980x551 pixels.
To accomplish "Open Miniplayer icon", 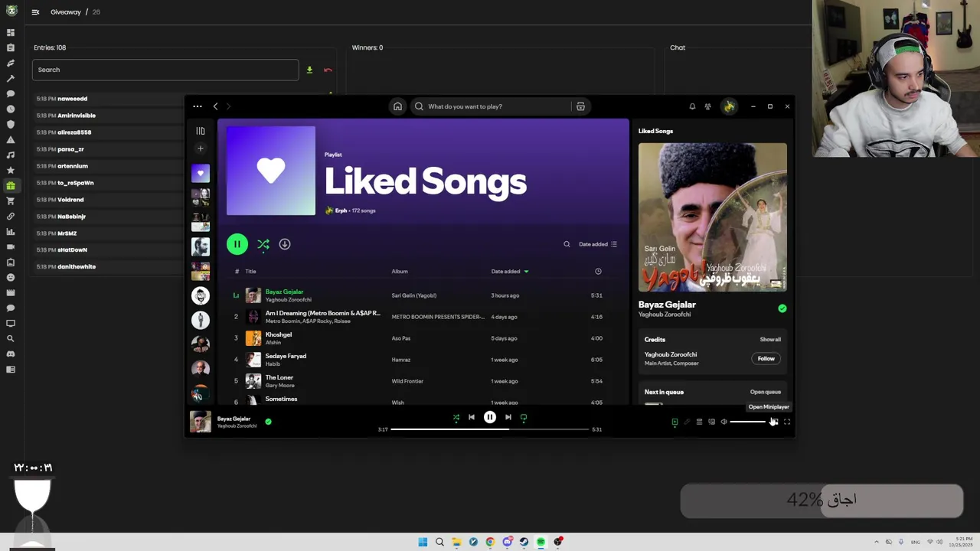I will point(774,422).
